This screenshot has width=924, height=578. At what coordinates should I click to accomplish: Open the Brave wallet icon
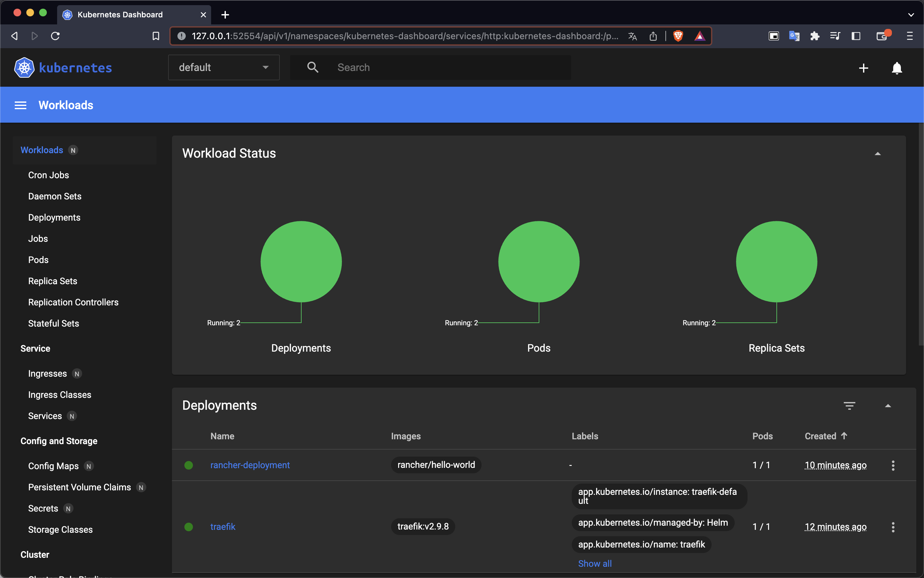coord(882,36)
